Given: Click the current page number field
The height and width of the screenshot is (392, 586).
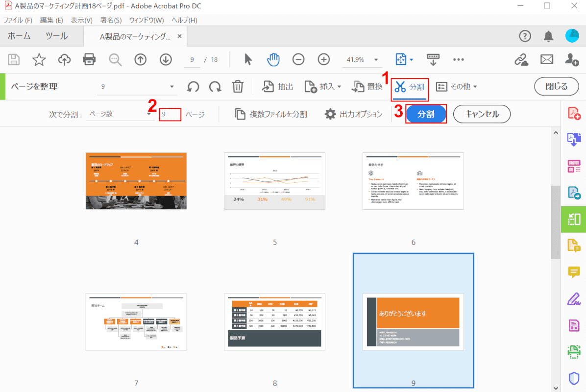Looking at the screenshot, I should coord(192,60).
